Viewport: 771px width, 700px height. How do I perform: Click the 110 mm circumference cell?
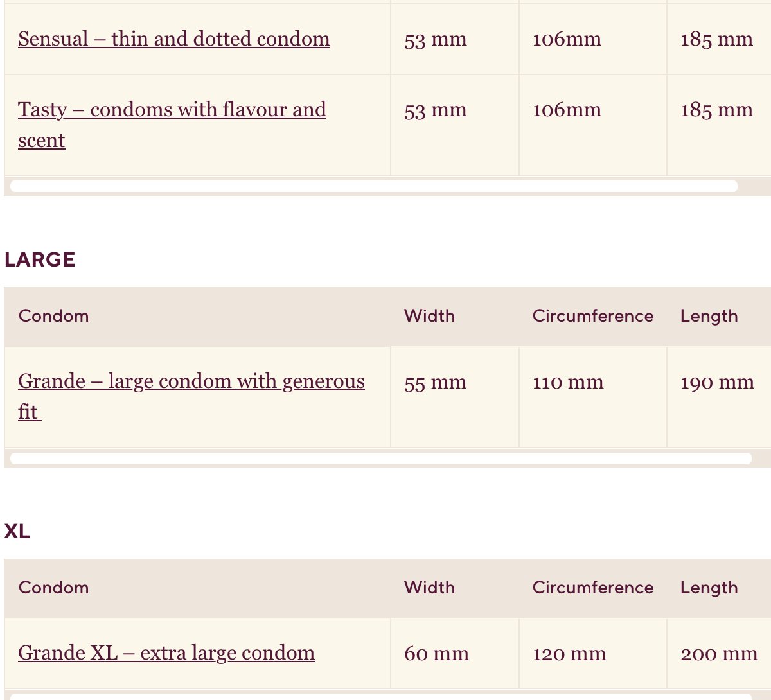tap(568, 383)
